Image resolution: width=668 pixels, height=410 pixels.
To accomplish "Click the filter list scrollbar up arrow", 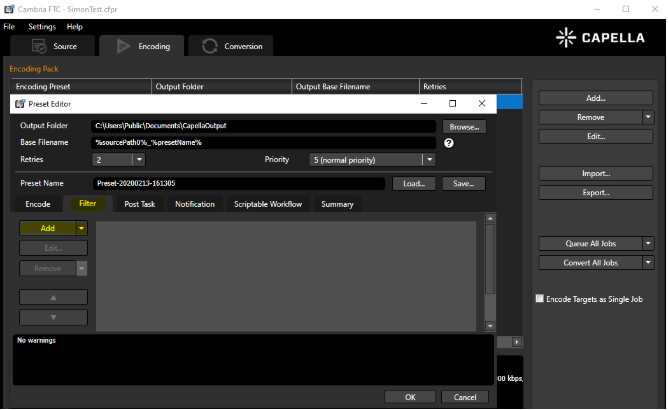I will point(490,218).
